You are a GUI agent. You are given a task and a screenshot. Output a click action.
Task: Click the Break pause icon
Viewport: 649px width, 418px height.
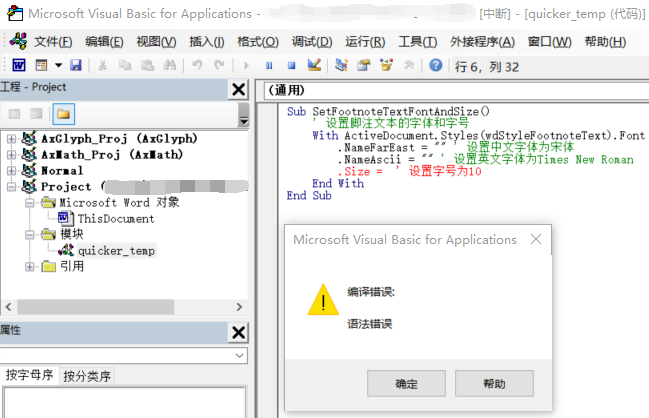click(269, 65)
